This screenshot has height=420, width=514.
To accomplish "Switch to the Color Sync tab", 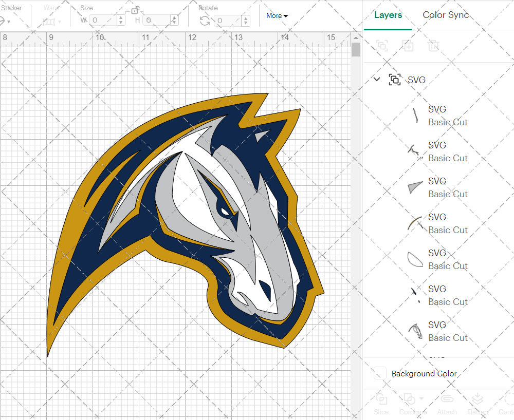I will [x=446, y=15].
